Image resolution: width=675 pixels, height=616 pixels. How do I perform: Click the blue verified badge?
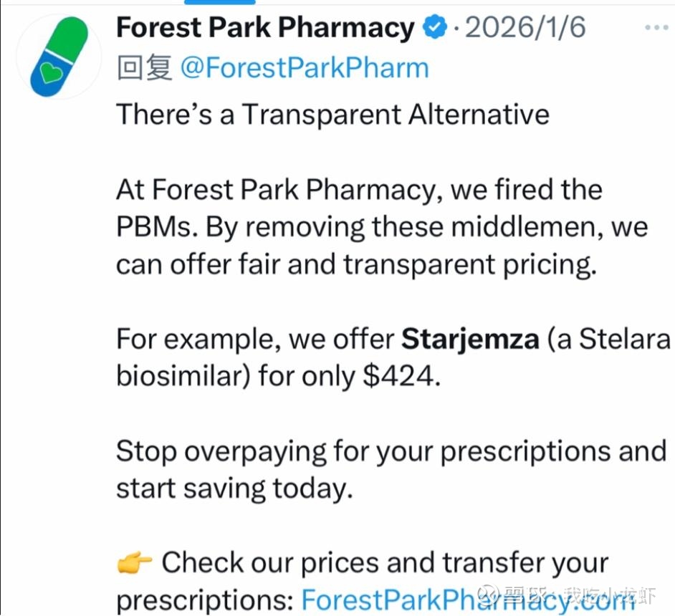click(434, 29)
